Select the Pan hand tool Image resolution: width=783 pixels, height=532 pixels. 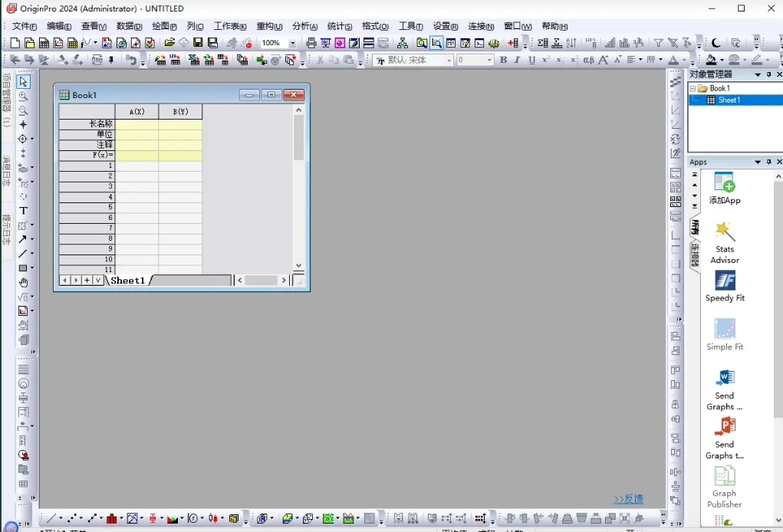[23, 282]
